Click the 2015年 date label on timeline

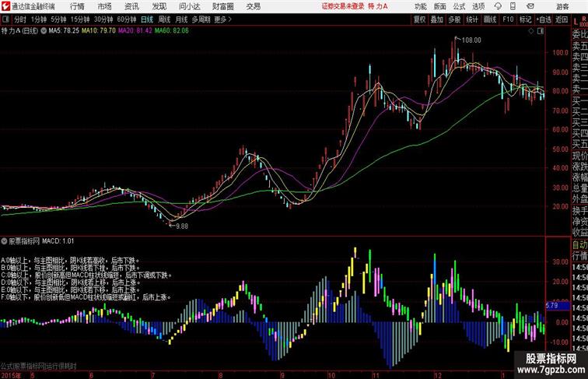[x=11, y=375]
